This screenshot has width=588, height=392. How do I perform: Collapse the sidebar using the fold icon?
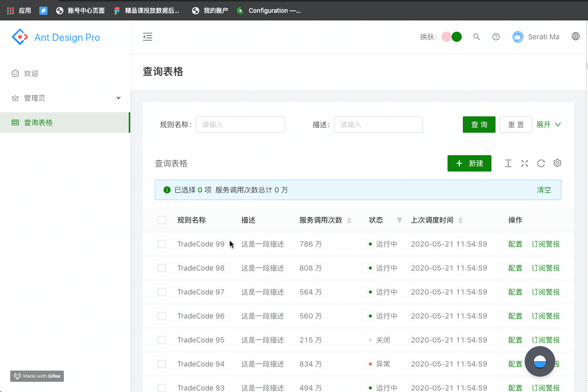tap(148, 37)
